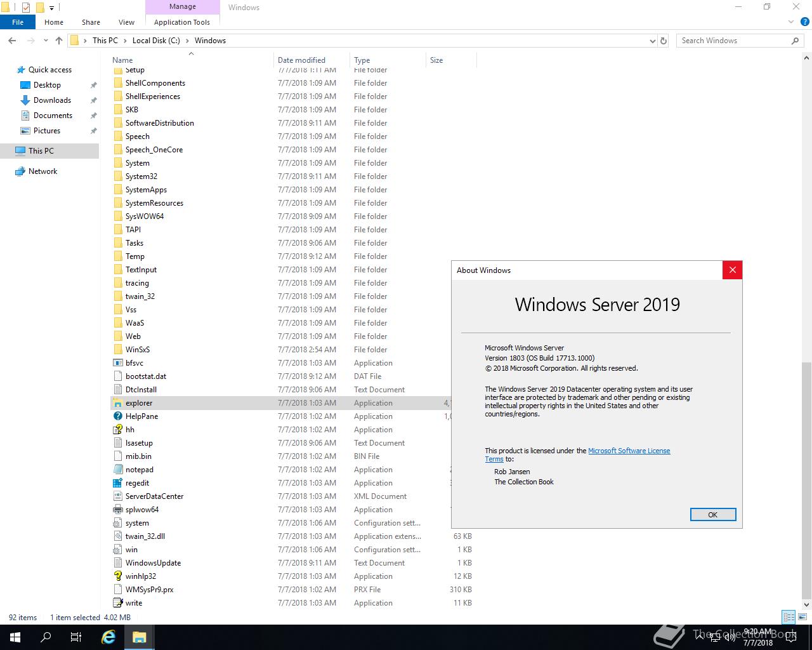
Task: Open Documents in Quick access
Action: [53, 116]
